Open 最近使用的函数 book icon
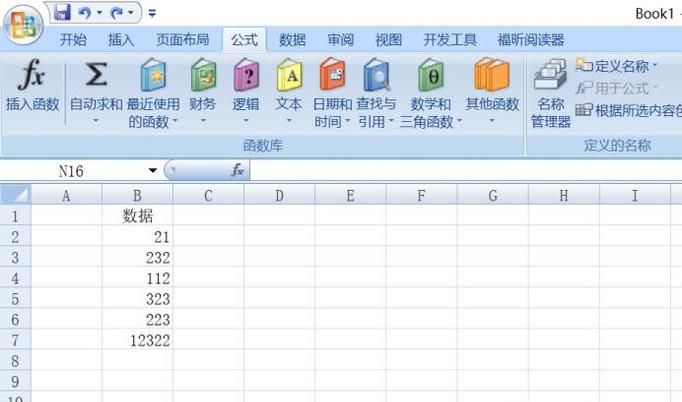 (x=154, y=75)
